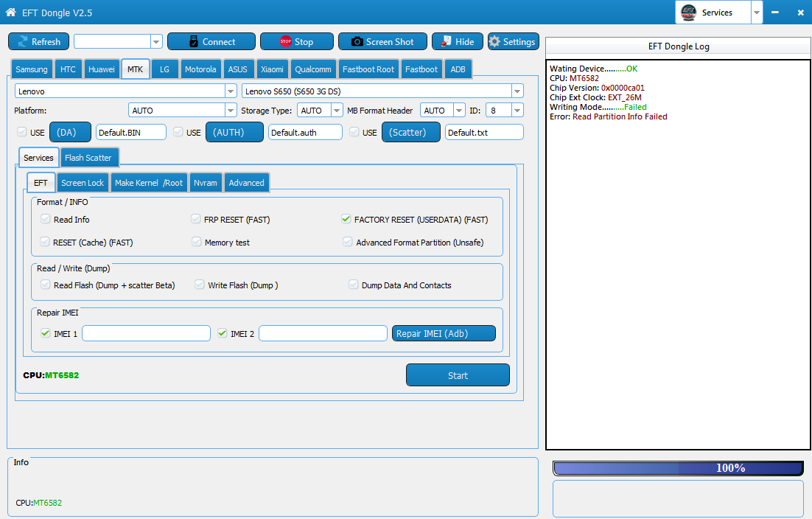Expand the Services dropdown in title bar
This screenshot has height=519, width=812.
tap(757, 13)
